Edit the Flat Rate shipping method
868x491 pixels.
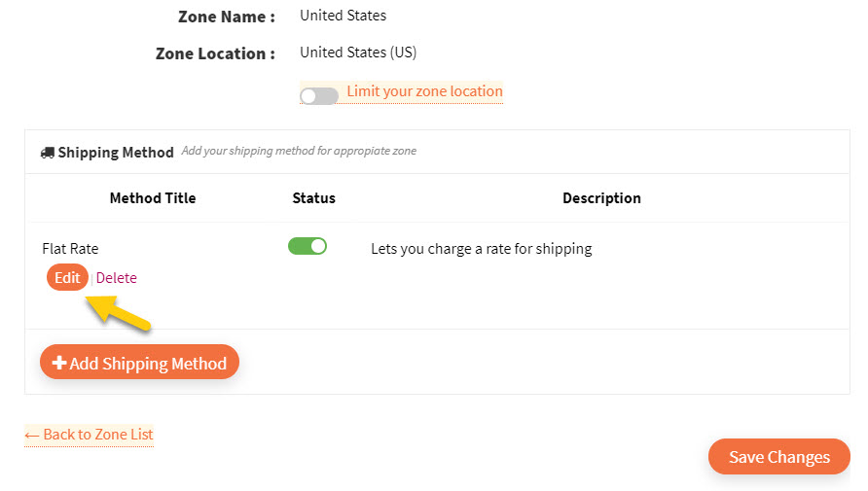[67, 277]
